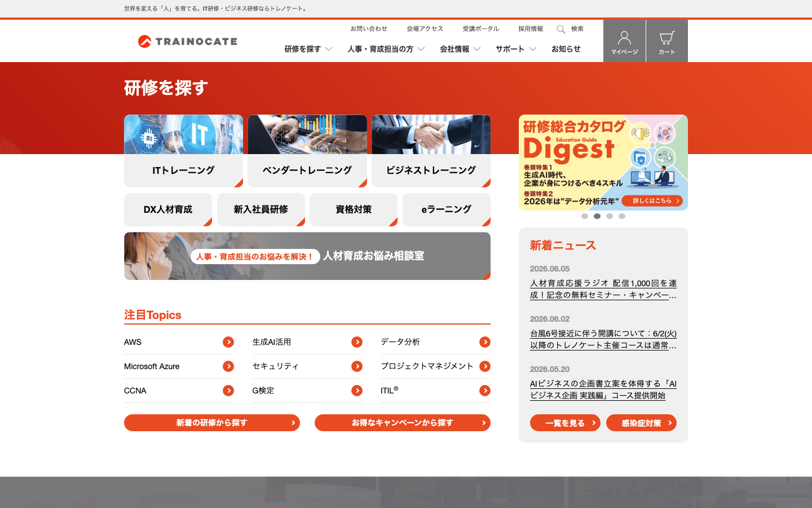Click the Trainocate logo
This screenshot has height=508, width=812.
coord(188,41)
